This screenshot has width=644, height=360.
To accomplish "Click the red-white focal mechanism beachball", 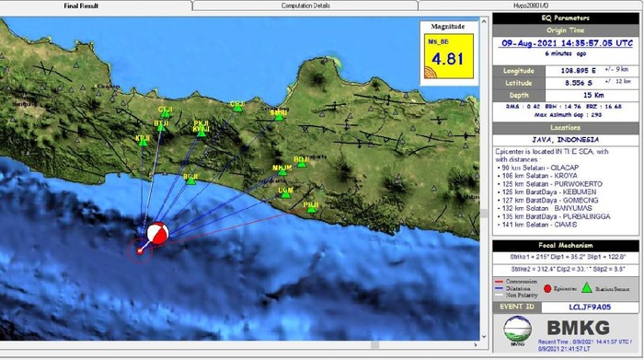I will pyautogui.click(x=157, y=234).
